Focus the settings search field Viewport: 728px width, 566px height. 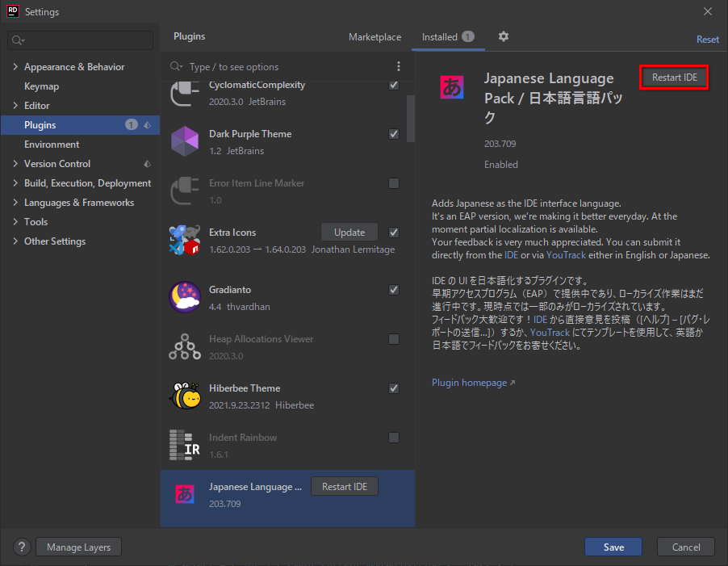(x=81, y=40)
